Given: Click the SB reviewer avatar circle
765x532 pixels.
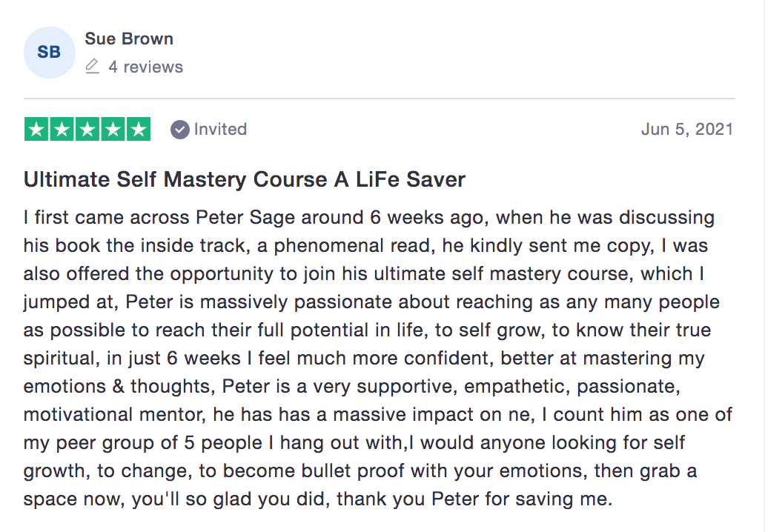Looking at the screenshot, I should click(x=49, y=53).
